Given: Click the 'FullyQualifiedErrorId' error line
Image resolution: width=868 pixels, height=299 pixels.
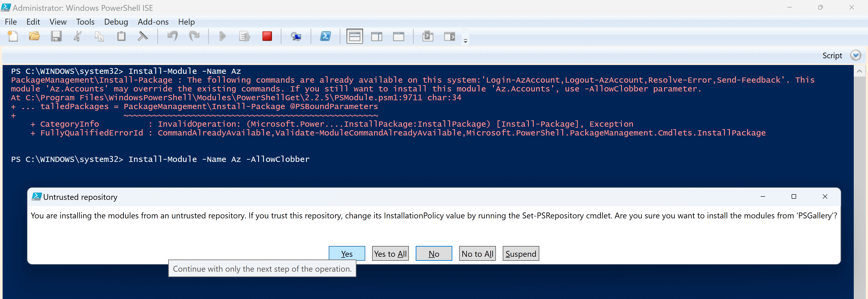Looking at the screenshot, I should 398,133.
